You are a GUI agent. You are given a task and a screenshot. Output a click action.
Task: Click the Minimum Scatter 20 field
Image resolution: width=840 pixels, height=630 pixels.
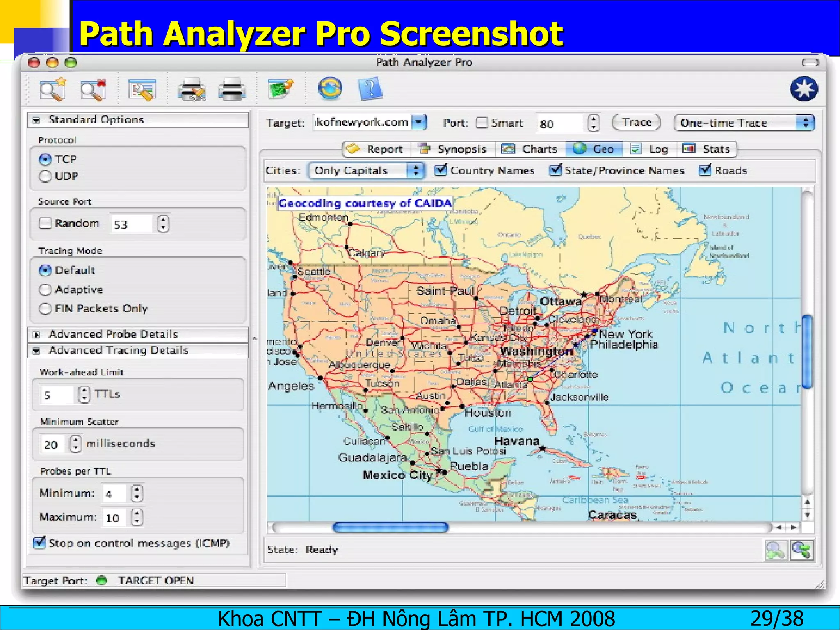coord(53,444)
